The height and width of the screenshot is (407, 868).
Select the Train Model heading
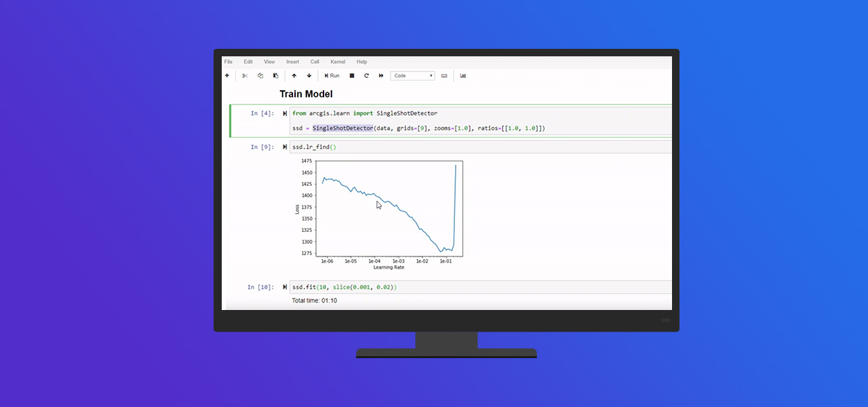click(306, 94)
